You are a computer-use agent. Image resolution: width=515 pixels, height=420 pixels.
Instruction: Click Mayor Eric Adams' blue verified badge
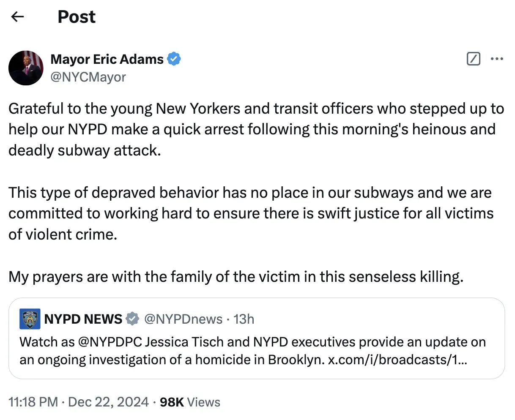point(174,59)
